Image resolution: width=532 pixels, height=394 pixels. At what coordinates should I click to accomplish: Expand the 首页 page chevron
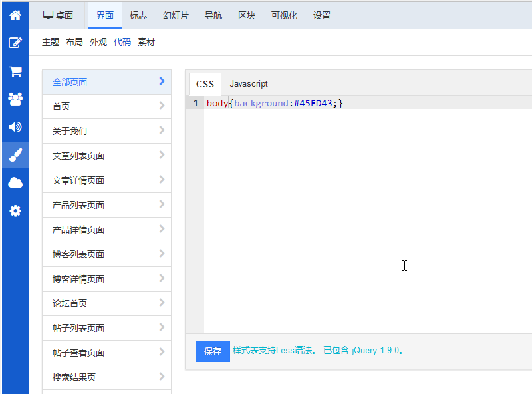pyautogui.click(x=162, y=106)
